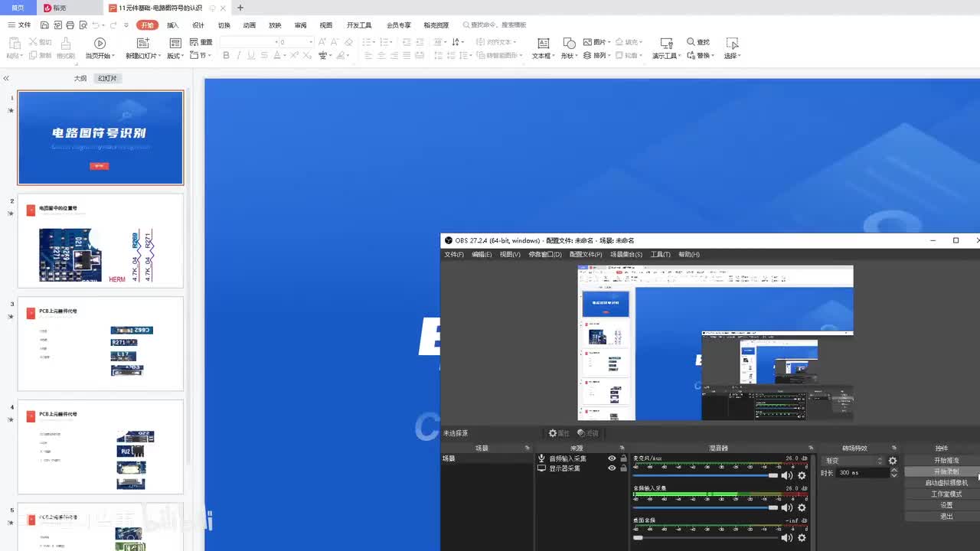This screenshot has height=551, width=980.
Task: Open settings gear for 桌面音频 mixer channel
Action: coord(802,538)
